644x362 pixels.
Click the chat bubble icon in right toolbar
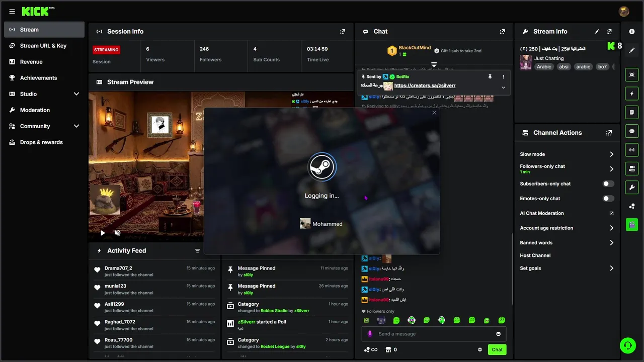point(632,131)
